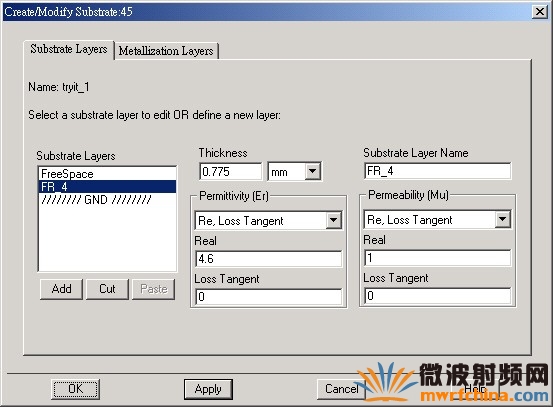The height and width of the screenshot is (407, 553).
Task: Click the Apply button
Action: point(208,389)
